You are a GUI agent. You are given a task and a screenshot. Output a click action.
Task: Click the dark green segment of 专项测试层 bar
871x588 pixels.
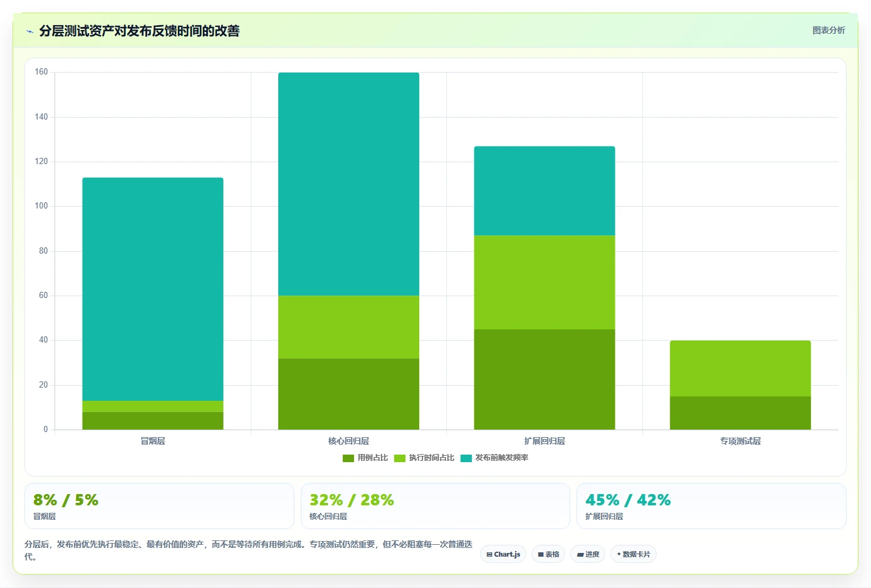tap(740, 413)
